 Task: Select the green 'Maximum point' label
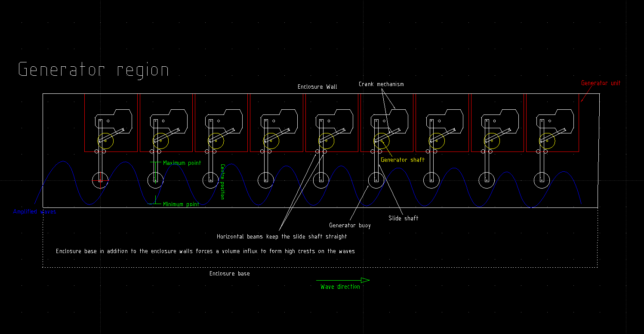click(182, 163)
